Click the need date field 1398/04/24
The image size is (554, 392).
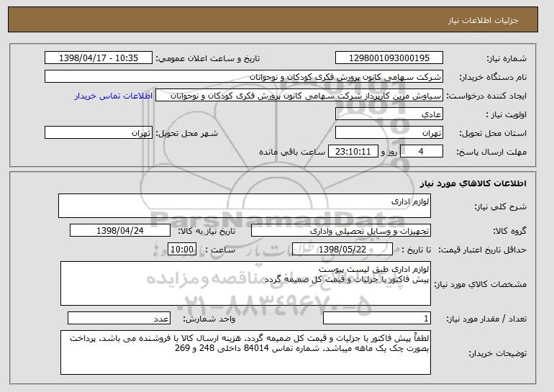(120, 231)
